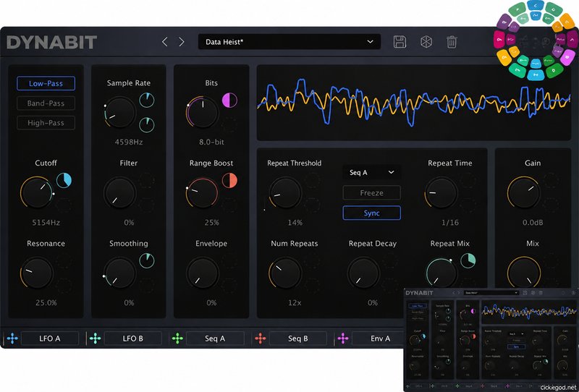The width and height of the screenshot is (579, 392).
Task: Click the Cutoff knob
Action: tap(37, 193)
